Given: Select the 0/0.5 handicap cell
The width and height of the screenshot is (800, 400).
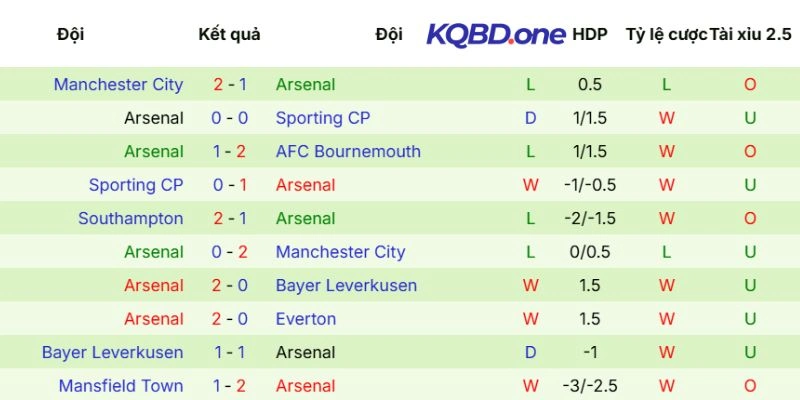Looking at the screenshot, I should 590,252.
